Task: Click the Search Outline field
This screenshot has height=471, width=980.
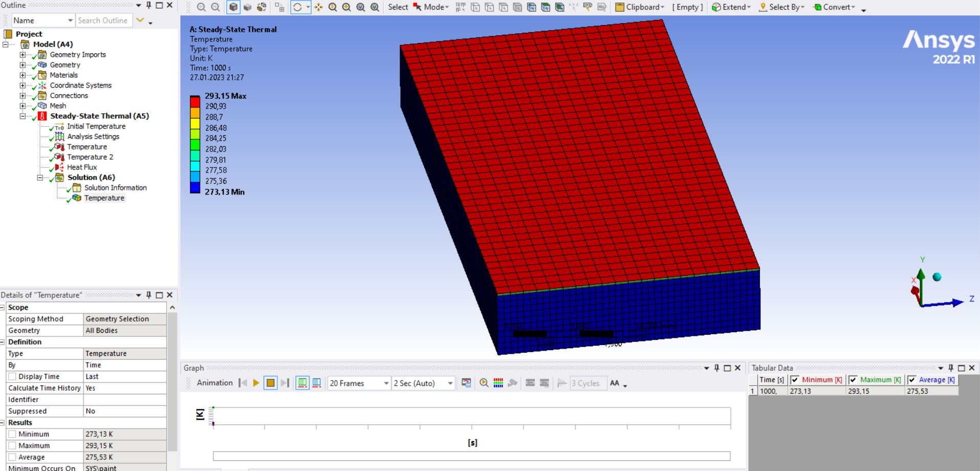Action: (x=104, y=20)
